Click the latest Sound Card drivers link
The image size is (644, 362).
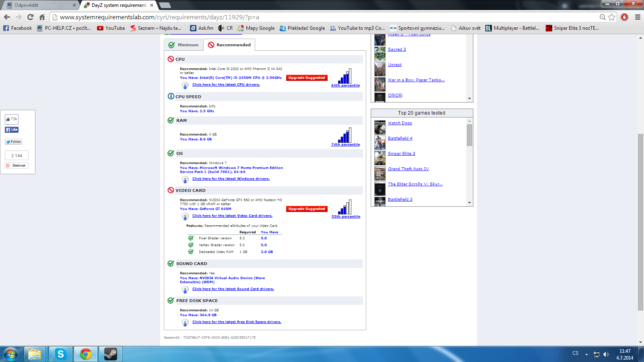(x=233, y=289)
